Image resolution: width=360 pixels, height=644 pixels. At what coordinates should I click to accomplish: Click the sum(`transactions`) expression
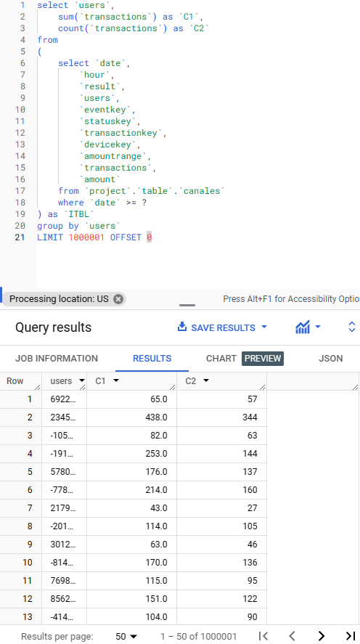click(x=107, y=17)
